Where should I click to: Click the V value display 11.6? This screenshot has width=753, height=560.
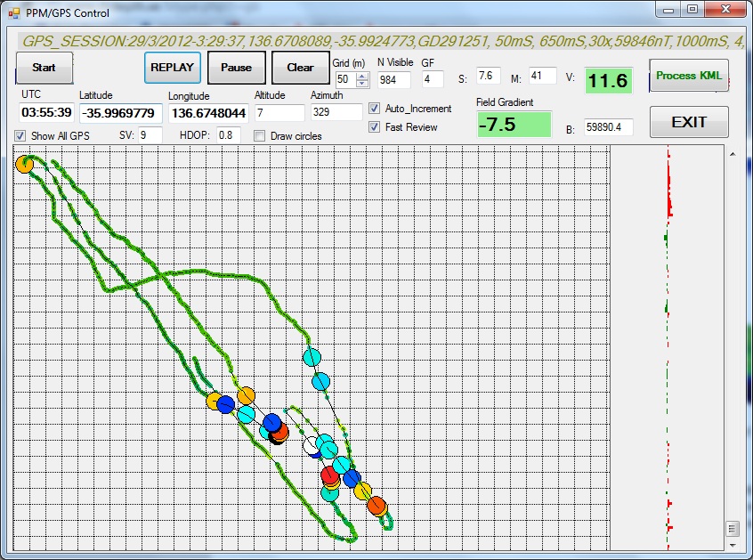point(608,81)
